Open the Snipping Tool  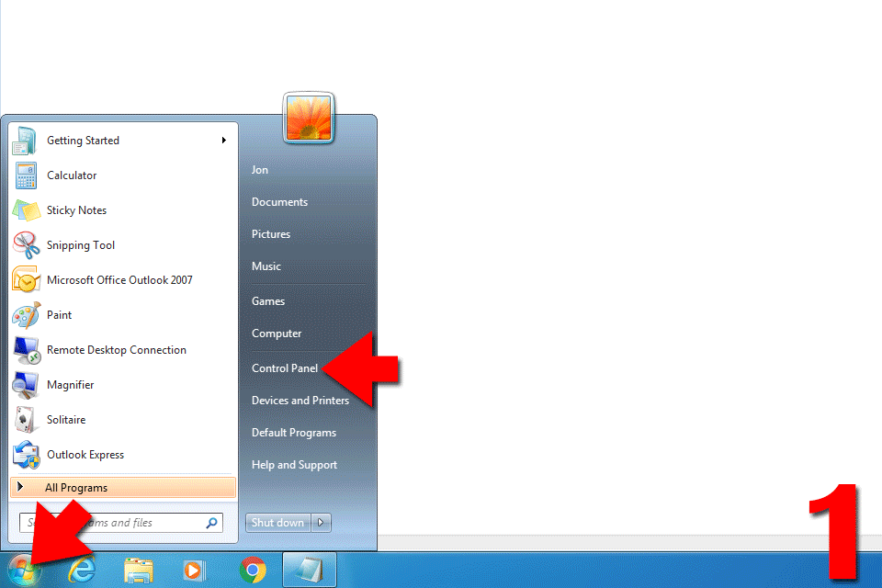pyautogui.click(x=81, y=245)
